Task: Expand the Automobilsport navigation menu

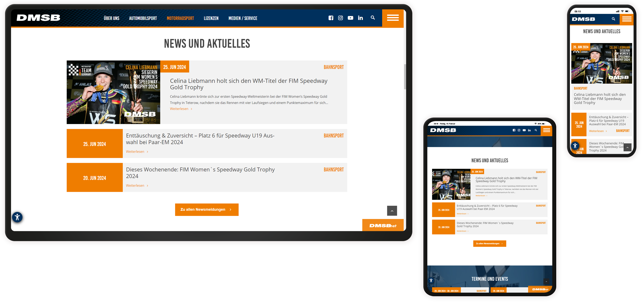Action: tap(143, 18)
